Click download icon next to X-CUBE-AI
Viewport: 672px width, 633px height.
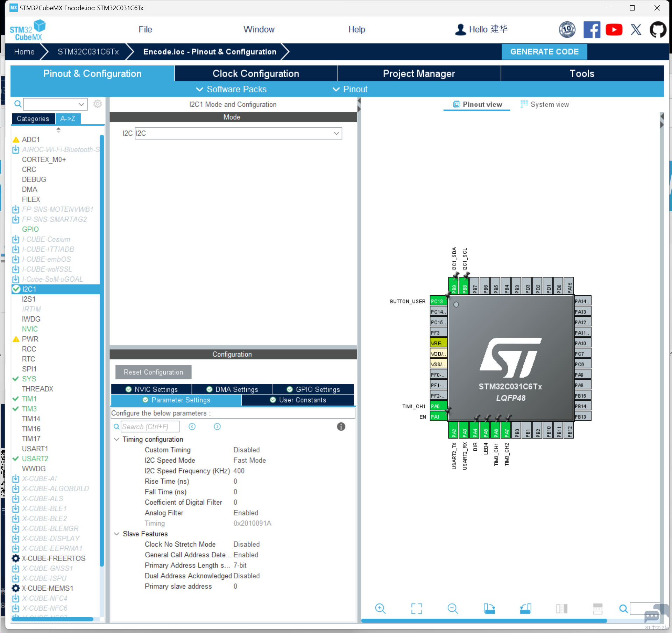pyautogui.click(x=16, y=478)
